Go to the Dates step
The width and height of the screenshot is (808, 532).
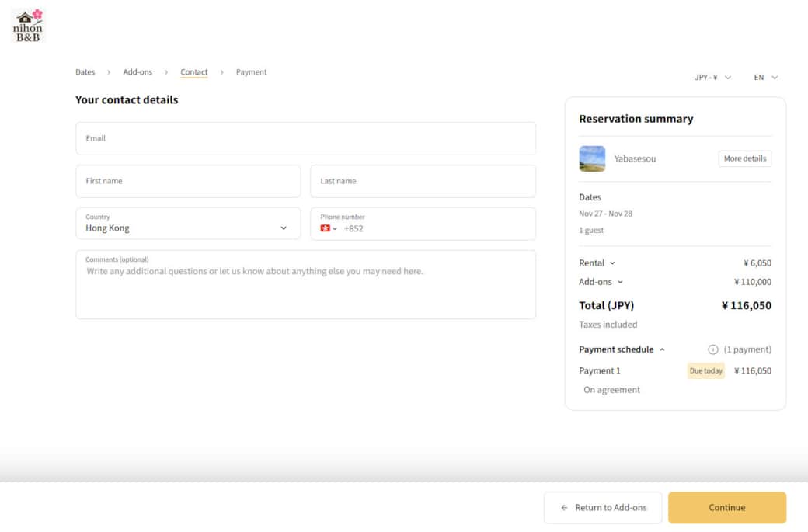click(85, 72)
